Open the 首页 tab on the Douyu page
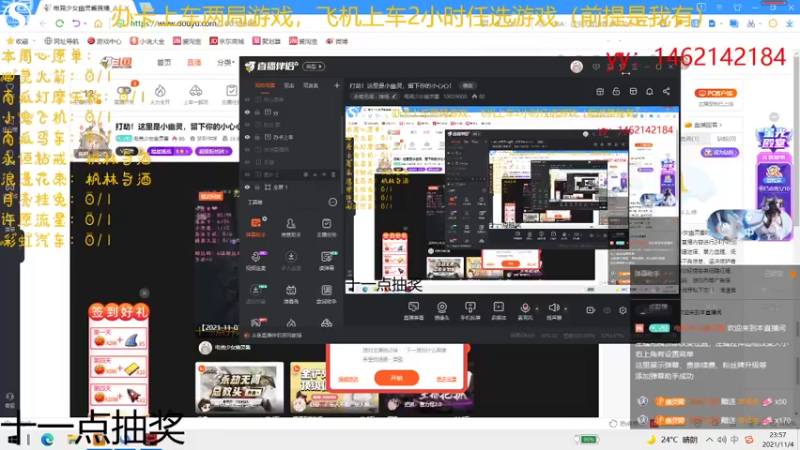This screenshot has height=450, width=800. [x=164, y=62]
